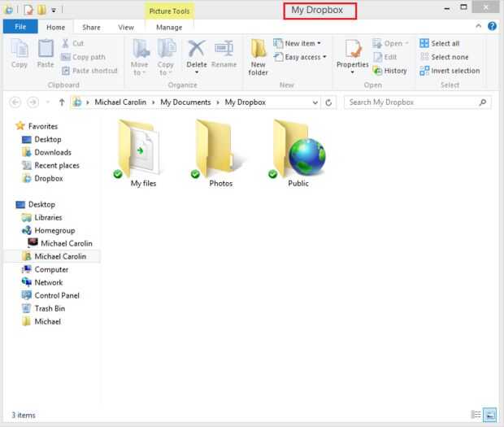Image resolution: width=504 pixels, height=427 pixels.
Task: Expand the New item dropdown
Action: [319, 43]
